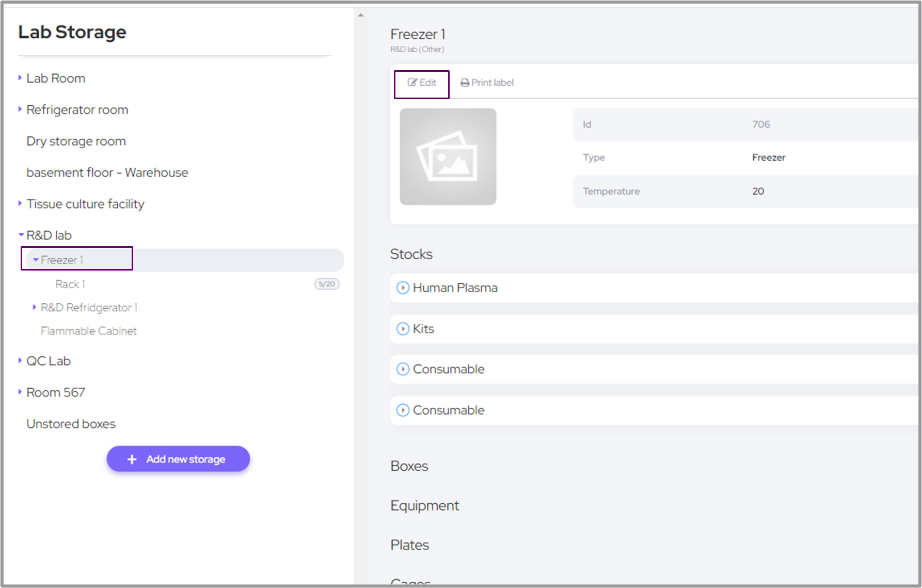Expand the QC Lab tree node

pyautogui.click(x=20, y=360)
